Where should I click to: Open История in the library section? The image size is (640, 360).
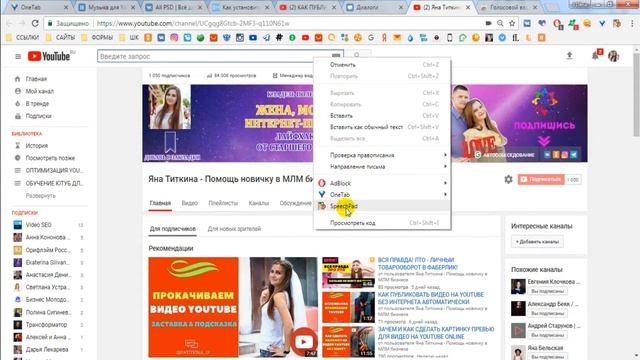coord(37,145)
